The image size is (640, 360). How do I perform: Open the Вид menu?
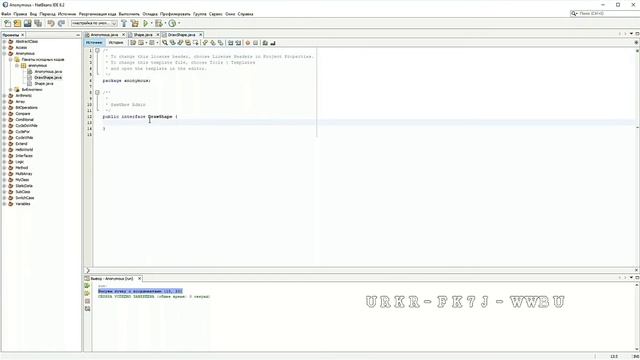(x=33, y=14)
